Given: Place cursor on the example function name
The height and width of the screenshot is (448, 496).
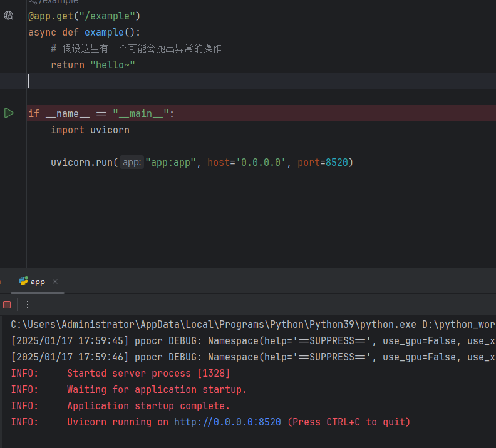Looking at the screenshot, I should click(x=104, y=33).
